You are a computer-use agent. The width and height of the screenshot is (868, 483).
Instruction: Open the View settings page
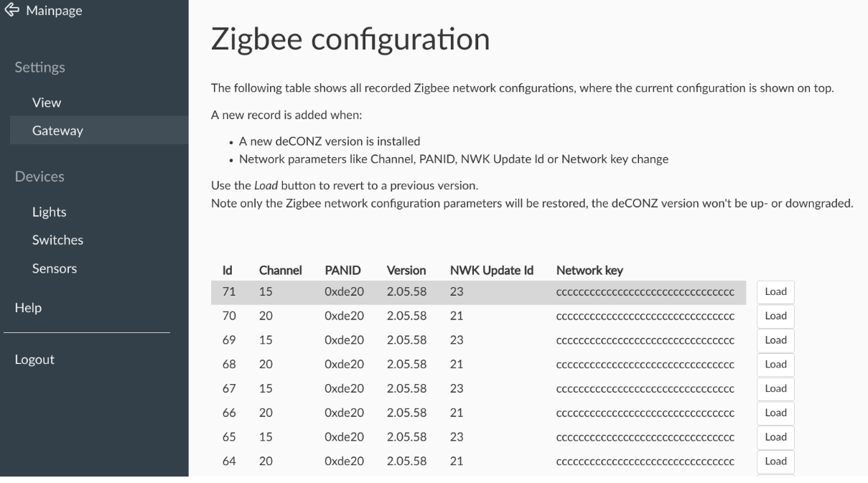(x=47, y=103)
